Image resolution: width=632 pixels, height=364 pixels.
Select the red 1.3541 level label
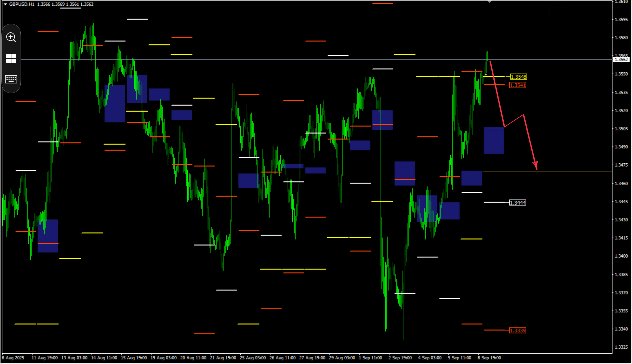[x=518, y=85]
